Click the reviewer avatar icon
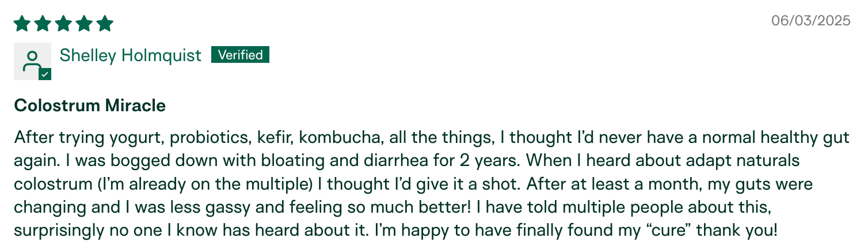This screenshot has height=249, width=868. (32, 61)
